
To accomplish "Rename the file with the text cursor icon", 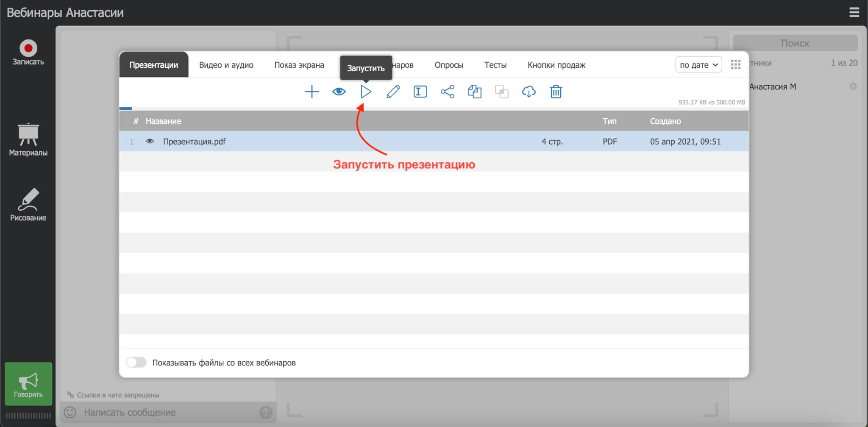I will (x=420, y=92).
